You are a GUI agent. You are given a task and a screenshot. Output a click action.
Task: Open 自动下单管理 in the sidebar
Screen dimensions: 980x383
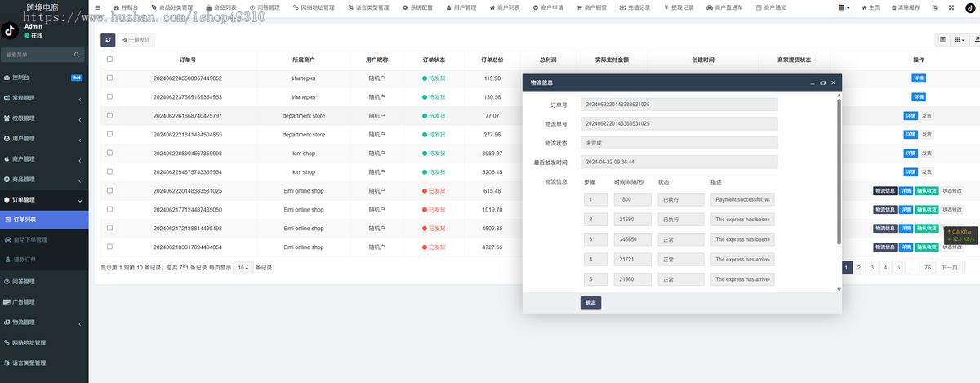pyautogui.click(x=44, y=239)
